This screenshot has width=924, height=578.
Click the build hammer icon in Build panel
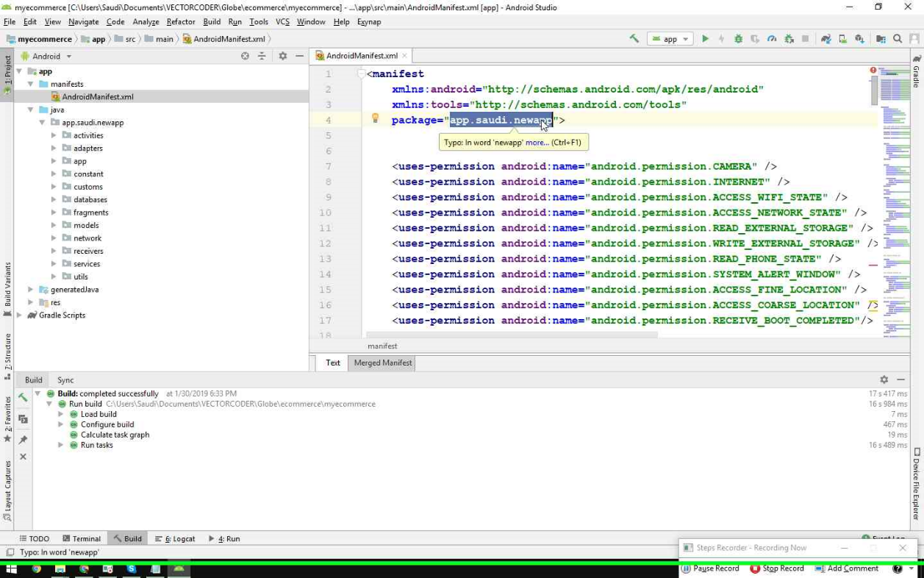coord(23,397)
